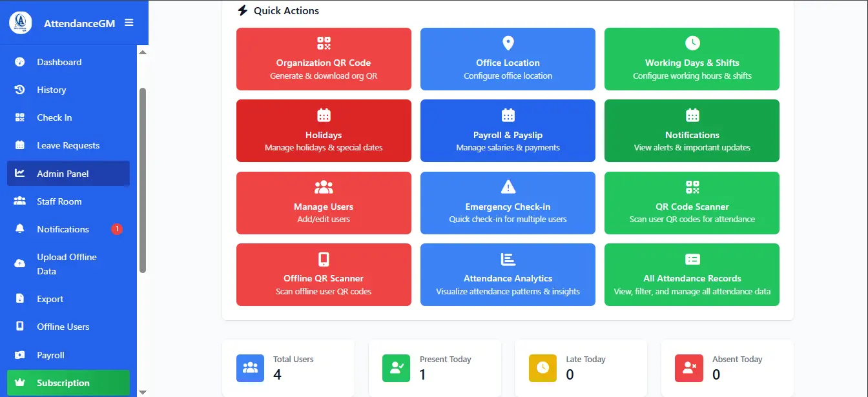Open Check In via its grid icon
Image resolution: width=868 pixels, height=397 pixels.
pos(22,117)
